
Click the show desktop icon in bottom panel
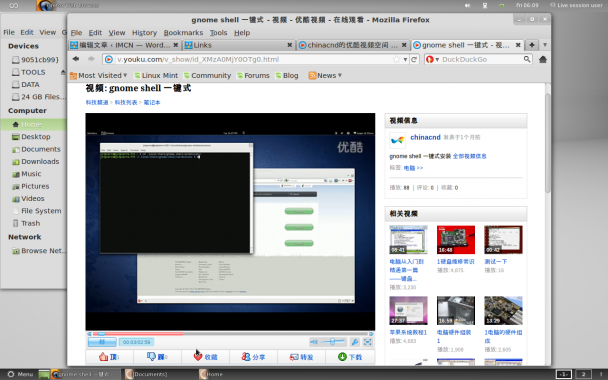coord(44,374)
